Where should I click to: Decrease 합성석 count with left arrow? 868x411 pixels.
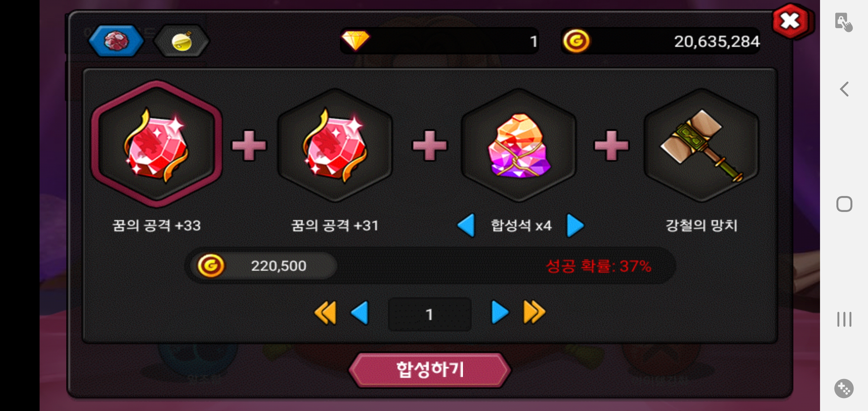[x=466, y=225]
